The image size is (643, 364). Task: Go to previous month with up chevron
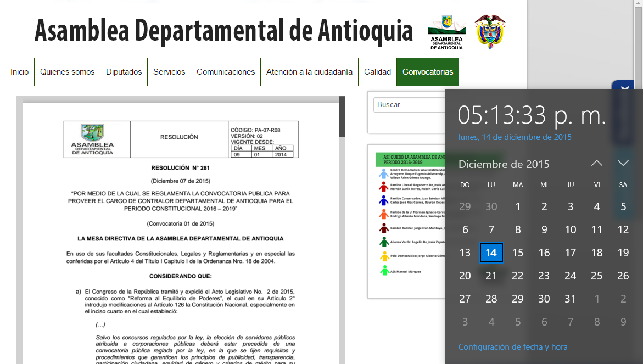click(x=597, y=163)
